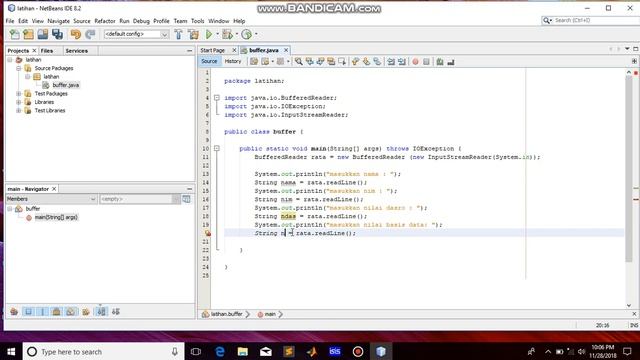This screenshot has width=640, height=360.
Task: Click the Windows Start button
Action: click(11, 351)
